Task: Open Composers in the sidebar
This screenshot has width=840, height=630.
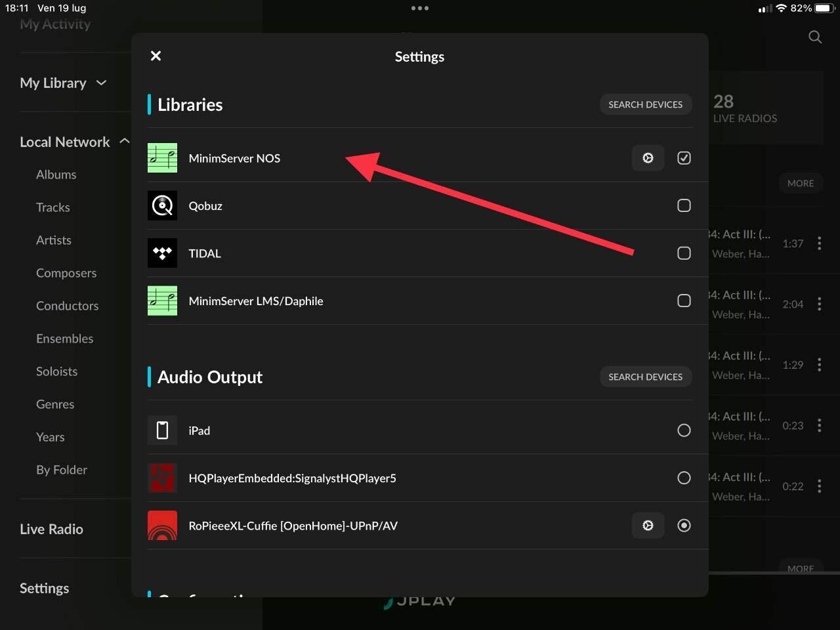Action: pos(66,273)
